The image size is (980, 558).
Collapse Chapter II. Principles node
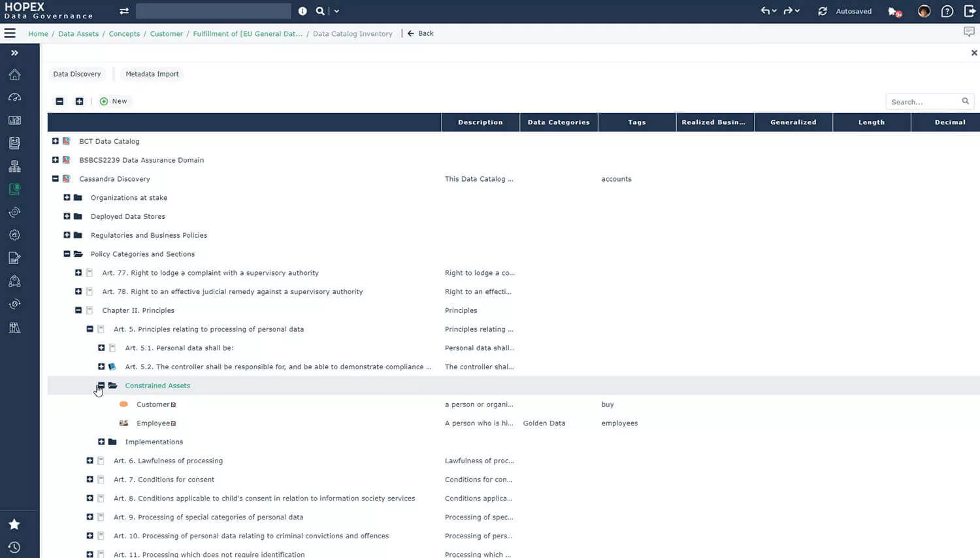coord(78,310)
